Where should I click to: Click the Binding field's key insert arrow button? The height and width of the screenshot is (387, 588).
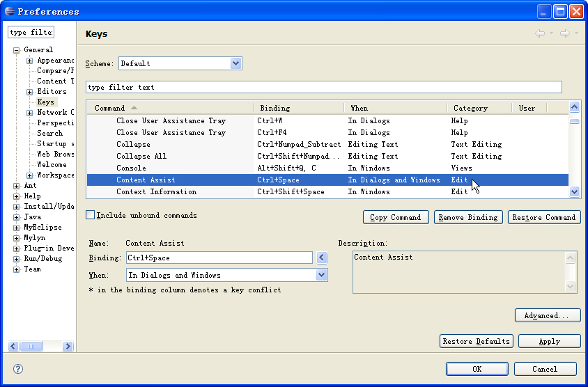click(x=322, y=258)
